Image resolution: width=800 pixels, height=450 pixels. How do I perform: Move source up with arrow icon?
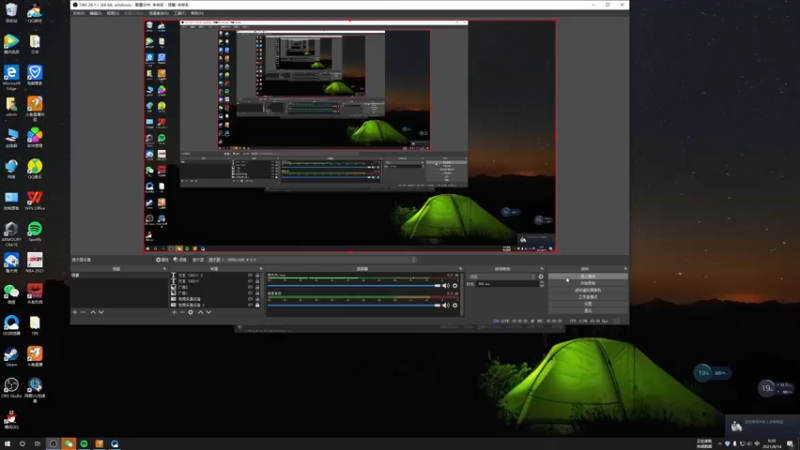[201, 312]
